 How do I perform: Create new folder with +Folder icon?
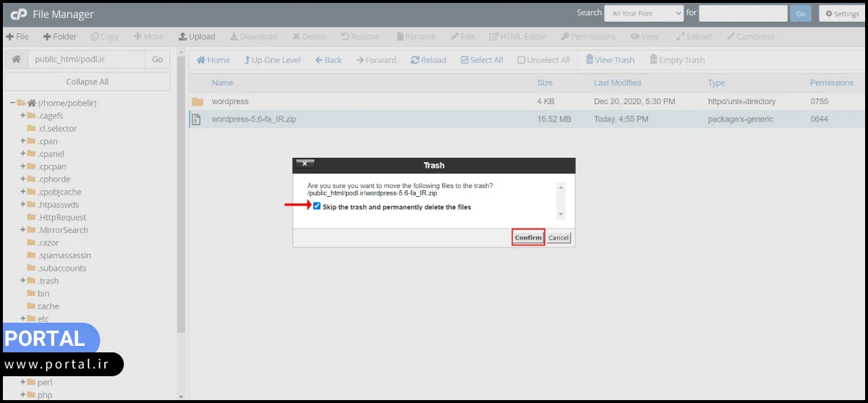[x=47, y=36]
